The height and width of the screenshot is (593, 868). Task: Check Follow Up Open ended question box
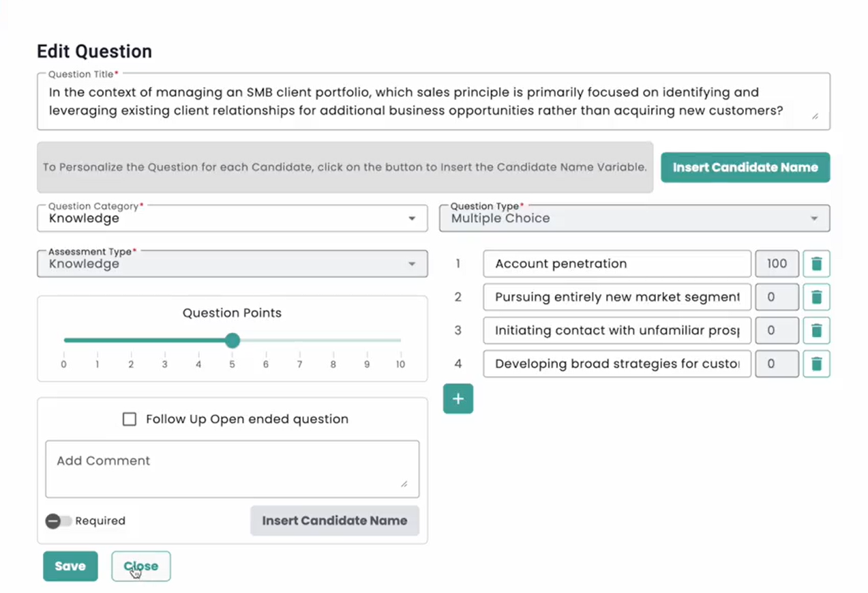(x=130, y=419)
